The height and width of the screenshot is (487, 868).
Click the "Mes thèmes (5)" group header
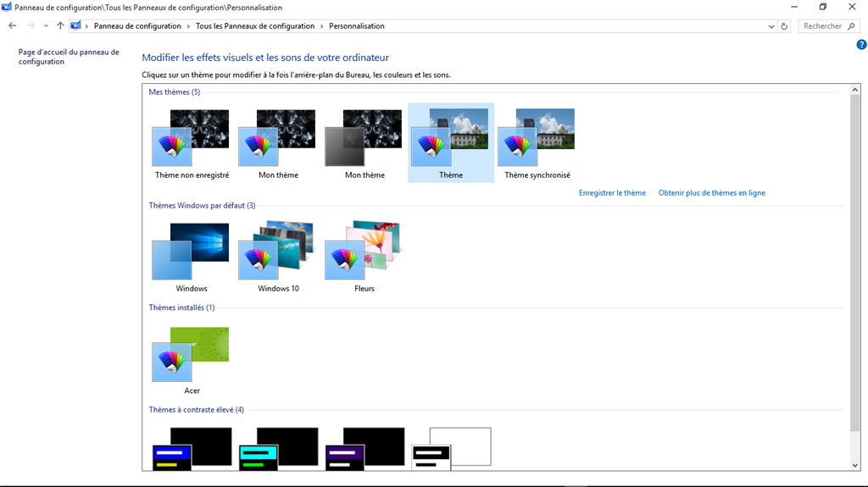pos(175,91)
